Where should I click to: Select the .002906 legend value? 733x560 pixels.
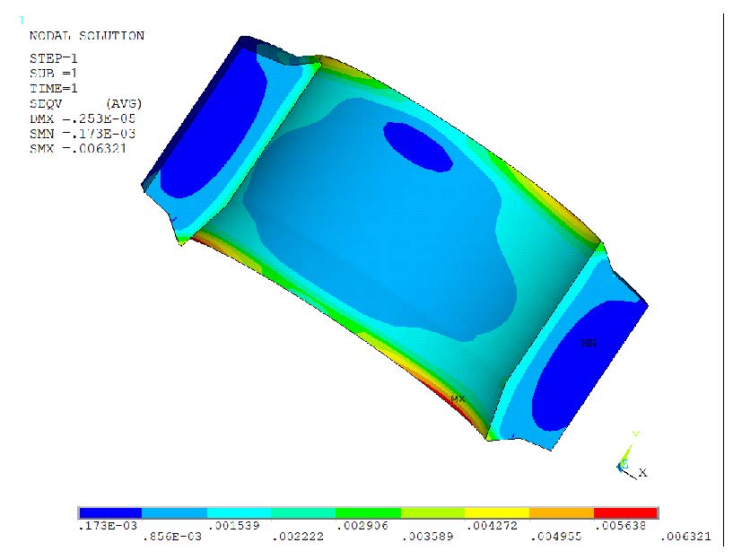point(365,526)
